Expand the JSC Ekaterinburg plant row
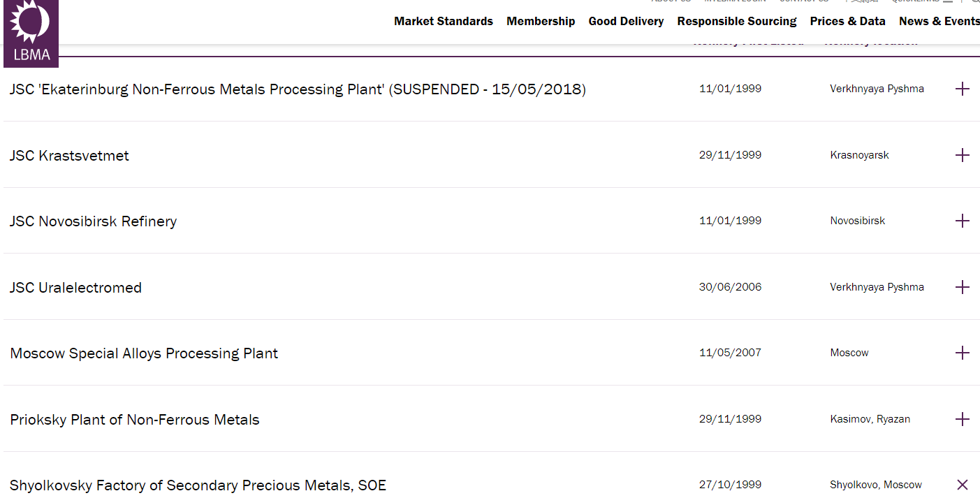Viewport: 980px width, 498px height. tap(962, 89)
